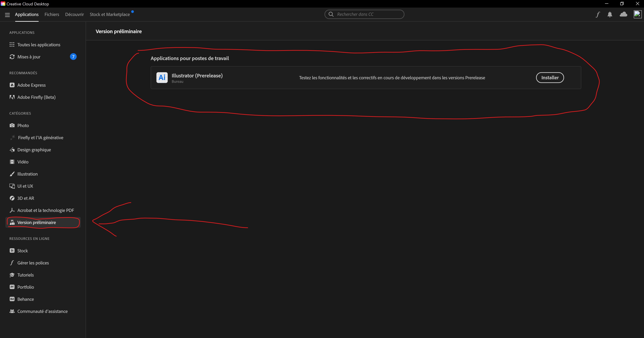Screen dimensions: 644x338
Task: Click the Profile avatar icon
Action: 637,14
